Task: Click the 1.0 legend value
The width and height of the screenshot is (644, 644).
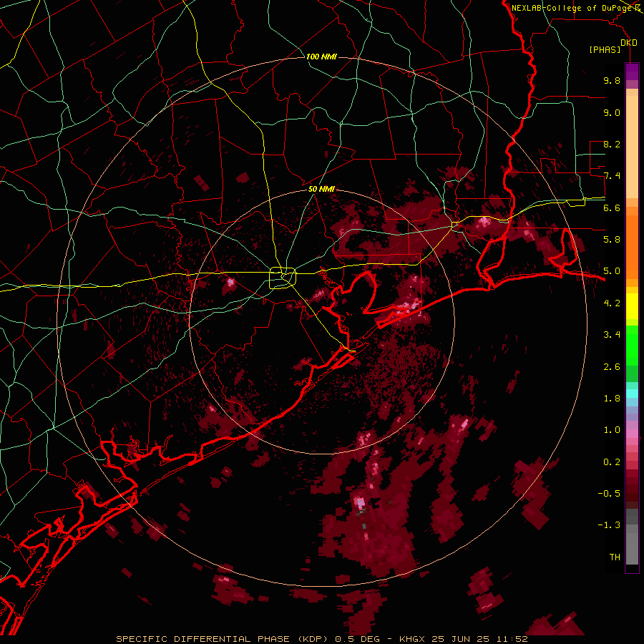Action: pos(612,430)
